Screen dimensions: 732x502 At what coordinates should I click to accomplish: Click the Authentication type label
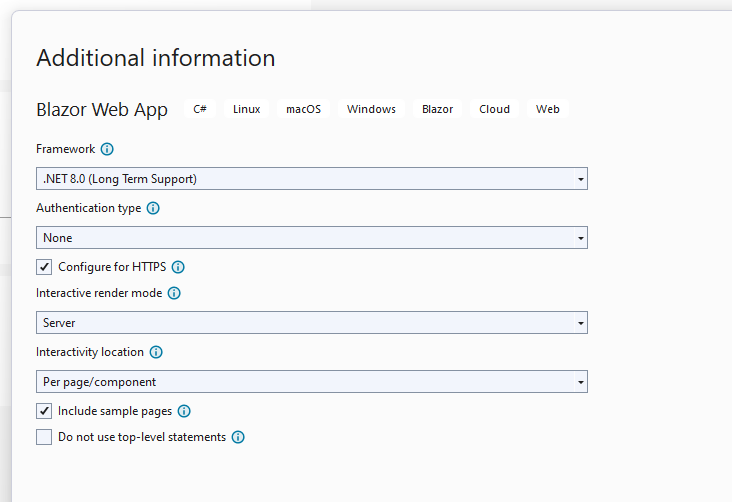[89, 208]
